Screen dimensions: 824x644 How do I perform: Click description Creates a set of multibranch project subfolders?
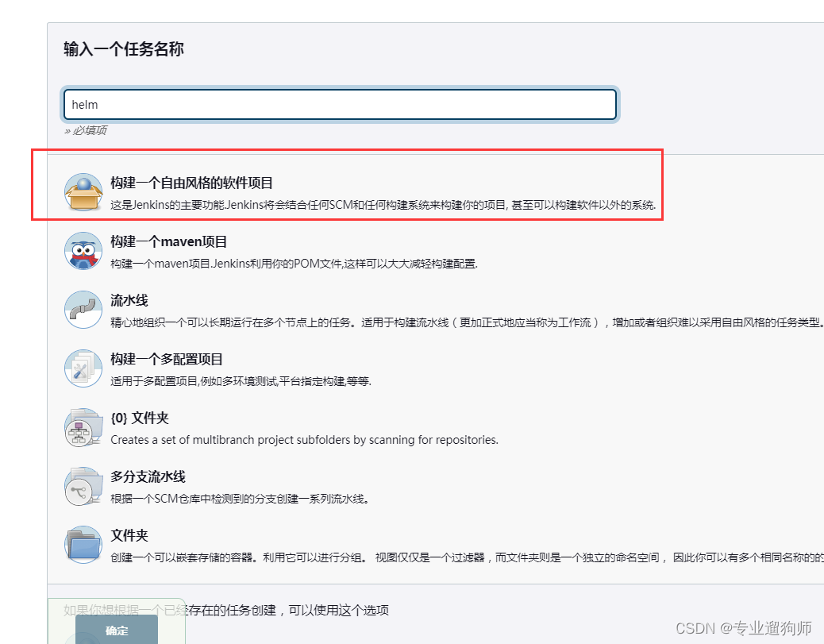304,439
